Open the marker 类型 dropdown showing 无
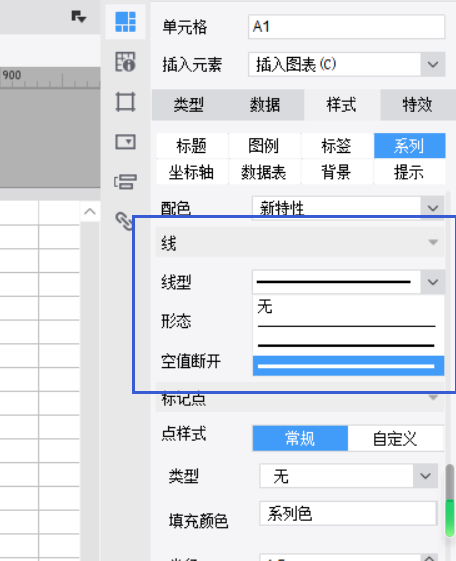Screen dimensions: 456x561 [348, 476]
